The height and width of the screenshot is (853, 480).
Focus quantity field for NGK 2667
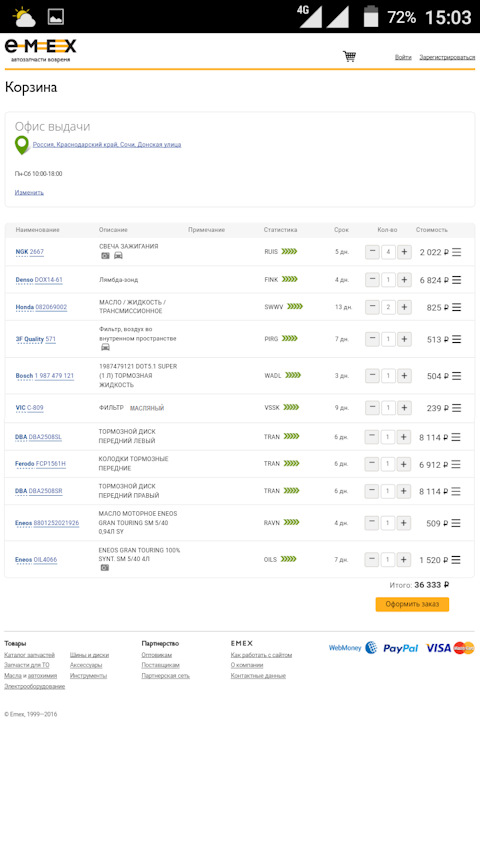388,252
